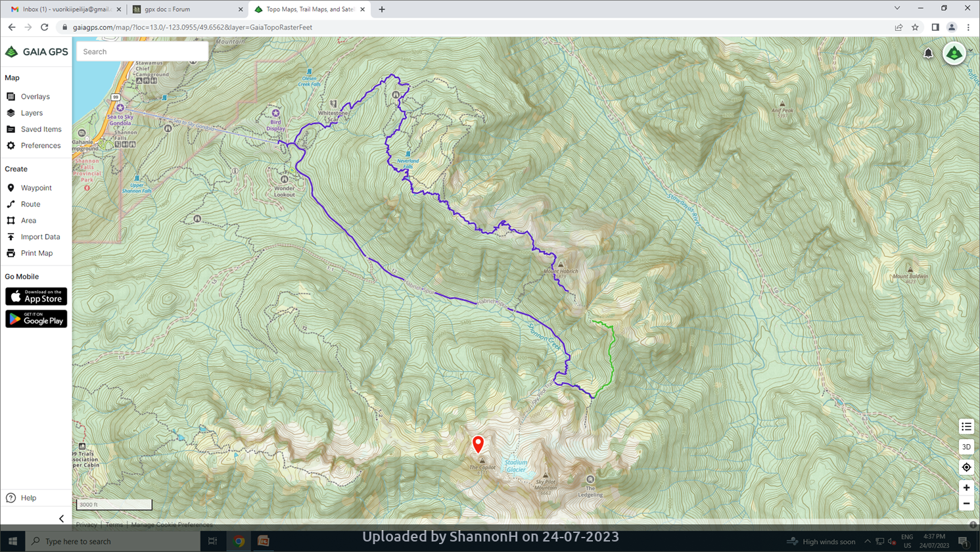The width and height of the screenshot is (980, 552).
Task: Create a new Waypoint
Action: [35, 188]
